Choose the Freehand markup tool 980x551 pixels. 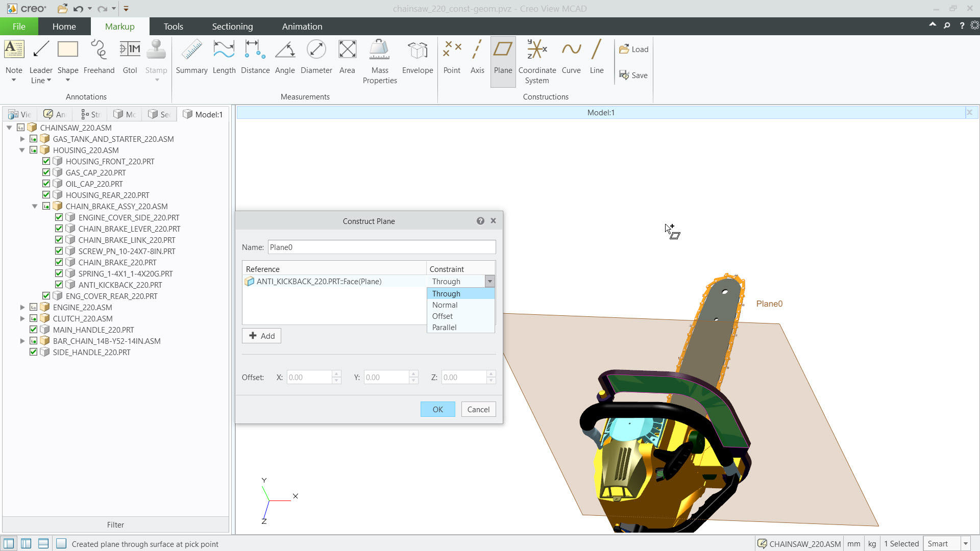(x=99, y=57)
